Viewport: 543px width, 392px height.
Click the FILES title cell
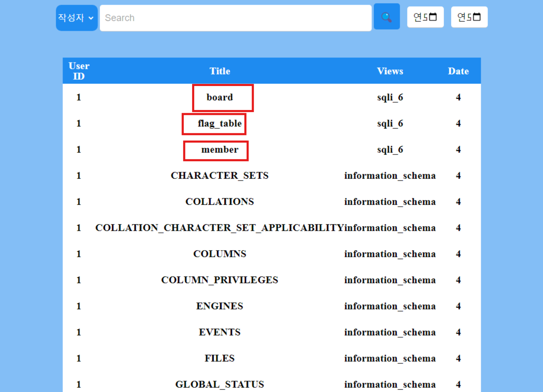(x=220, y=358)
